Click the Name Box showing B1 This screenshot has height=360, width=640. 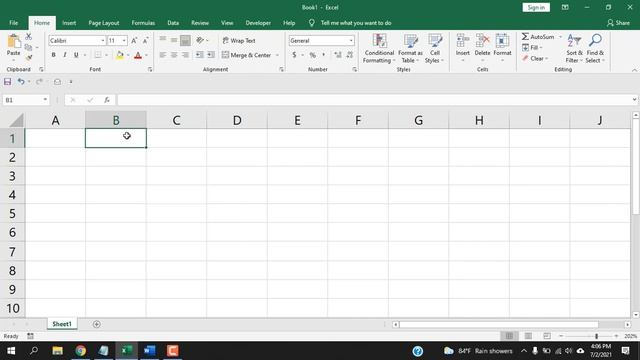click(x=22, y=100)
